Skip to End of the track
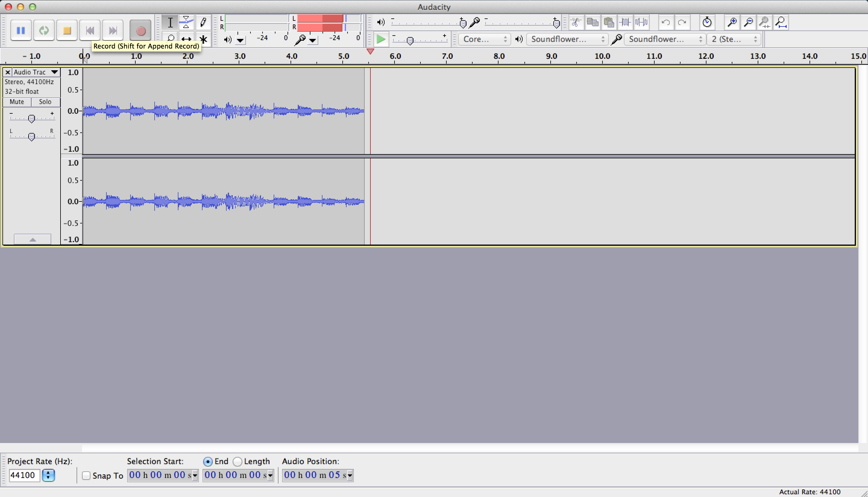868x497 pixels. [x=113, y=31]
